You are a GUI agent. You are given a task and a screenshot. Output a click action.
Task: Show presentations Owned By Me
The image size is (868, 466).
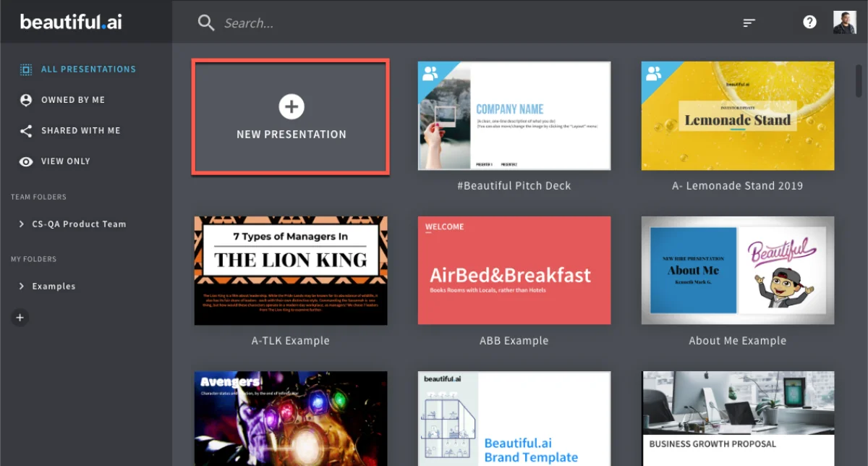[72, 100]
